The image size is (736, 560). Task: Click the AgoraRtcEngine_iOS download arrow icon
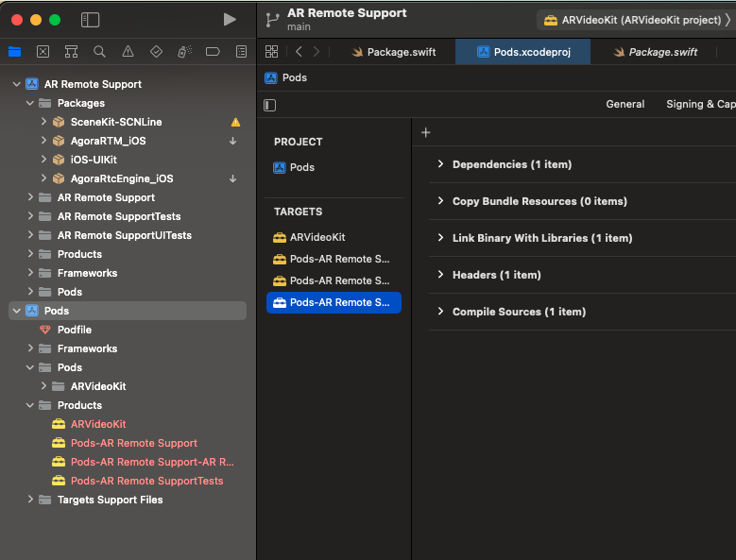[x=232, y=178]
